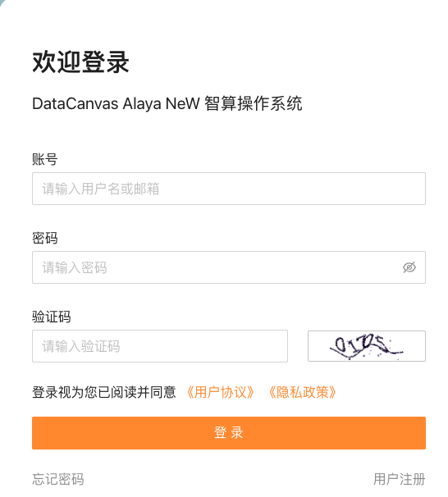
Task: Focus the 账号 username or email field
Action: click(x=229, y=189)
